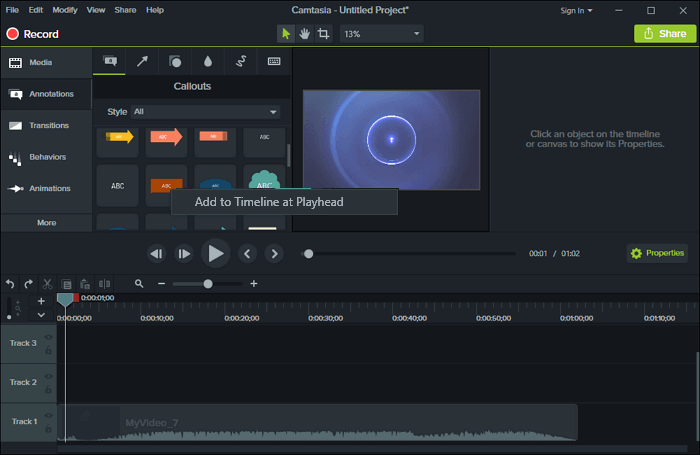Click the green Share button
This screenshot has height=455, width=700.
point(665,33)
